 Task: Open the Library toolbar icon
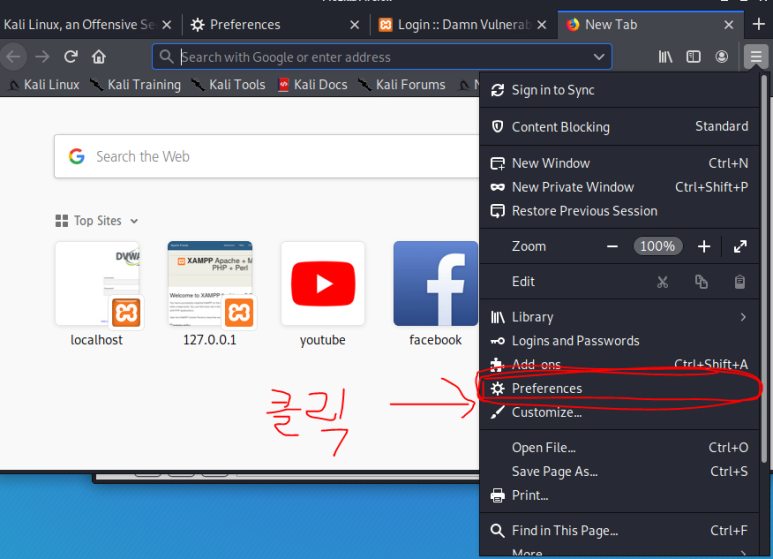tap(665, 57)
